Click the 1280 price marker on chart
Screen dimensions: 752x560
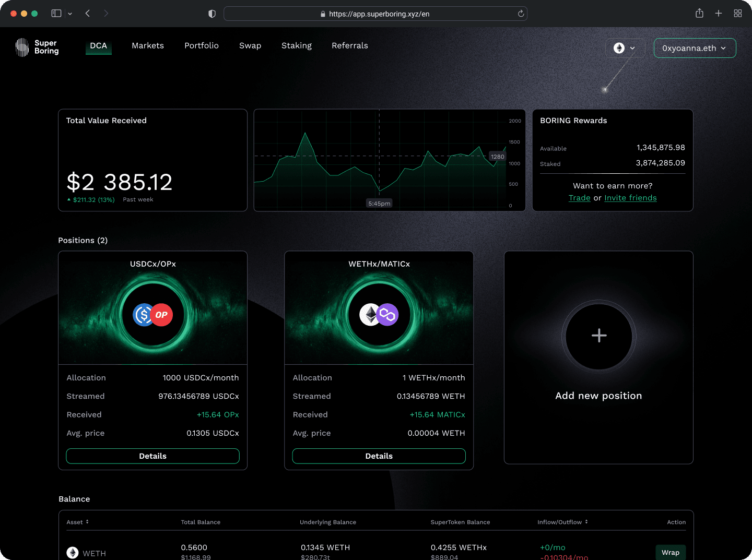(497, 157)
